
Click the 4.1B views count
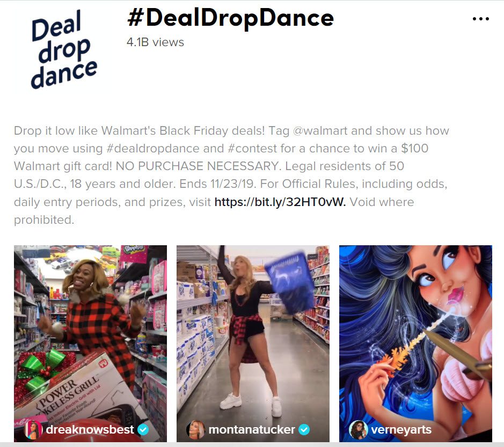tap(155, 42)
